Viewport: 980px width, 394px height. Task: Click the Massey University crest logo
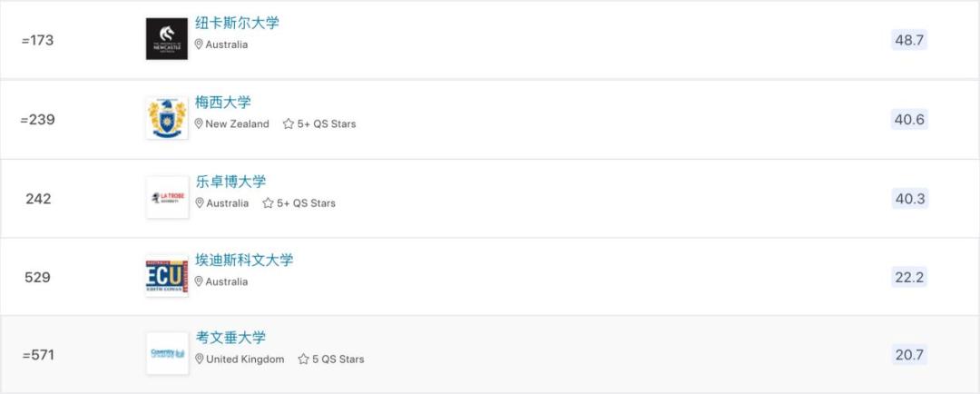167,118
